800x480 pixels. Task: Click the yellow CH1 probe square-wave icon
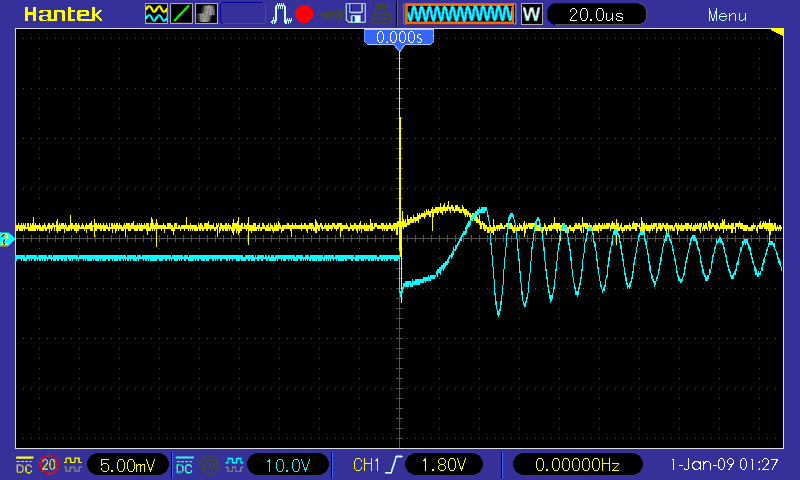point(72,465)
